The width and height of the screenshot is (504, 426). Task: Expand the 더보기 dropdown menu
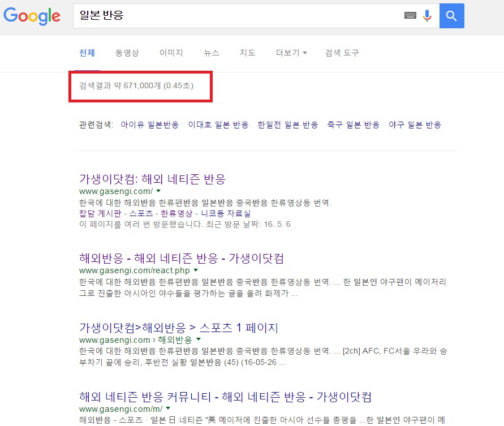(291, 53)
